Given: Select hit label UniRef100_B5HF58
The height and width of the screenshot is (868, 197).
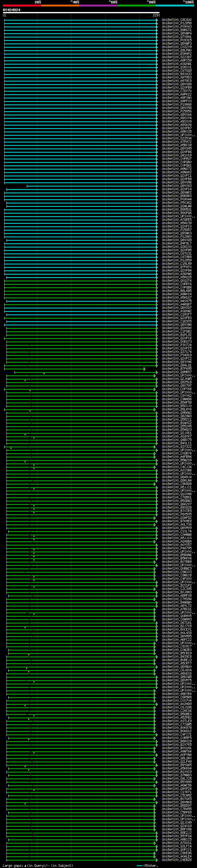Looking at the screenshot, I should tap(176, 402).
